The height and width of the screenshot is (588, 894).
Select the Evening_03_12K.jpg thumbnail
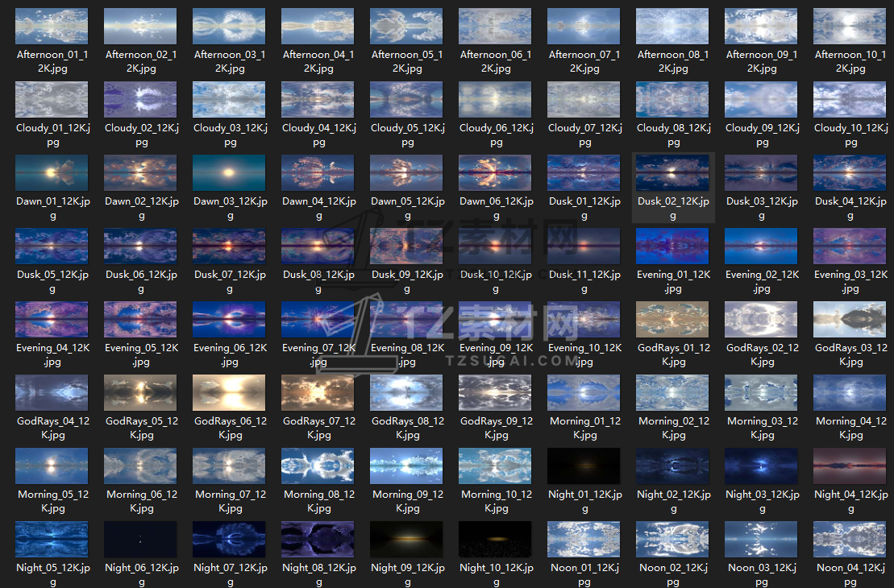coord(850,246)
